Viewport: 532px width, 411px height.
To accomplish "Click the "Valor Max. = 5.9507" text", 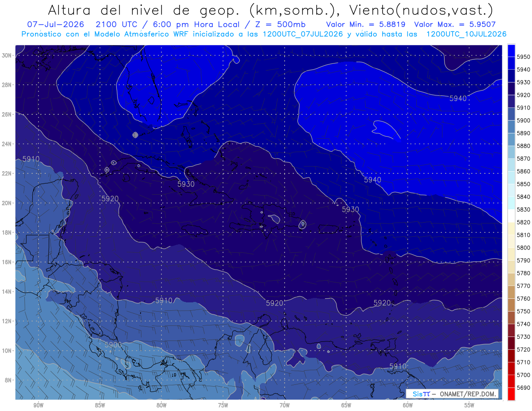I will [x=455, y=24].
